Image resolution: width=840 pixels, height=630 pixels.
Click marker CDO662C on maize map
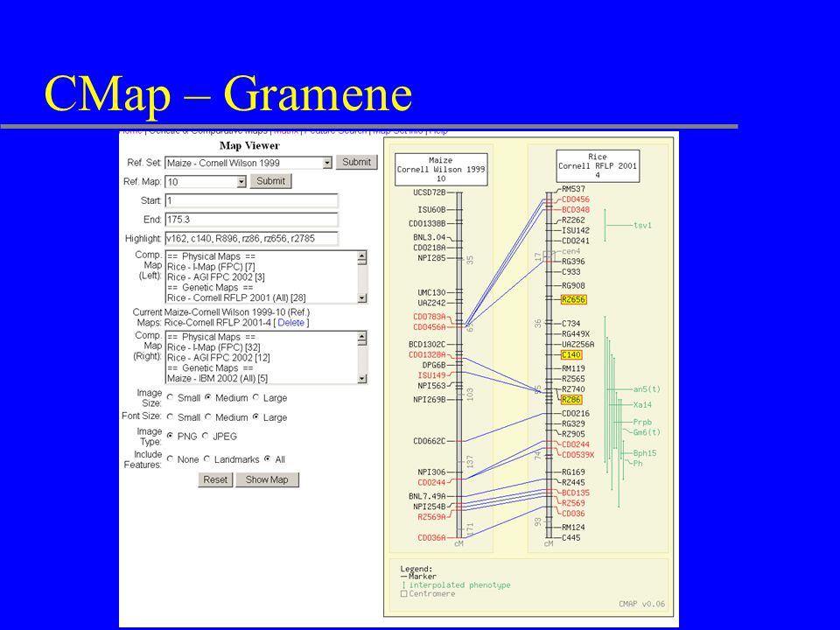(x=429, y=441)
